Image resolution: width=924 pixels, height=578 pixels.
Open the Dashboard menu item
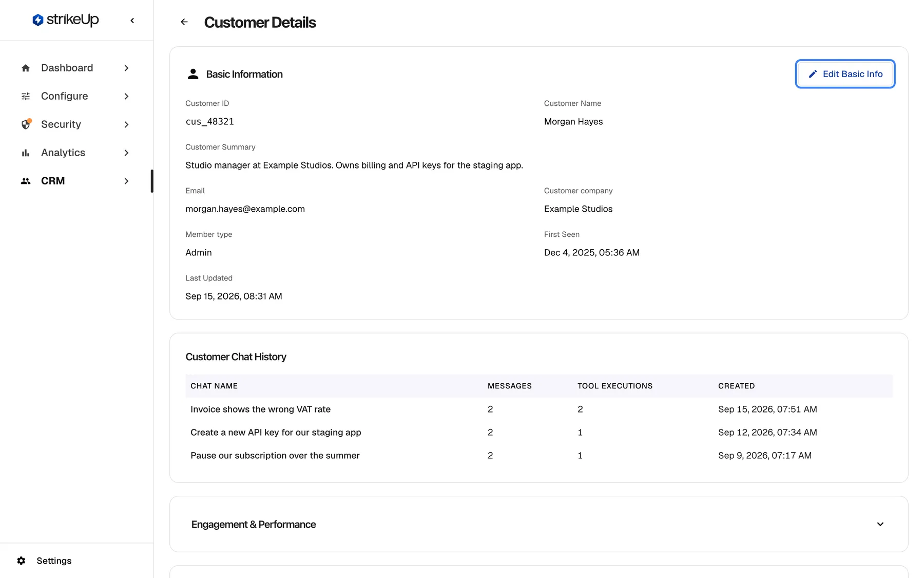76,68
